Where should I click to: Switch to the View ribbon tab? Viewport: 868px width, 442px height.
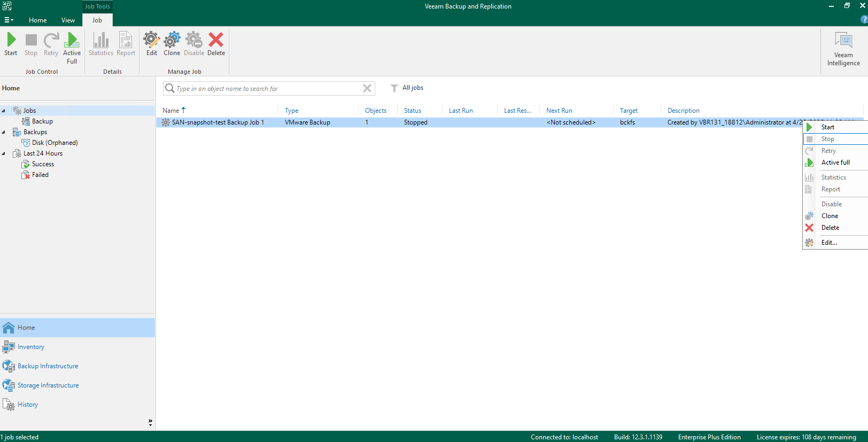tap(68, 20)
